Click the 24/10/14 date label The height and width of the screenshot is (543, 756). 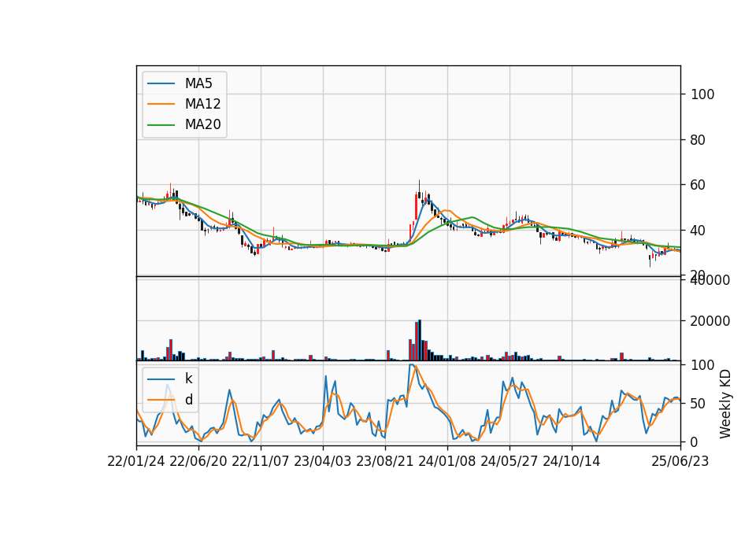click(572, 461)
